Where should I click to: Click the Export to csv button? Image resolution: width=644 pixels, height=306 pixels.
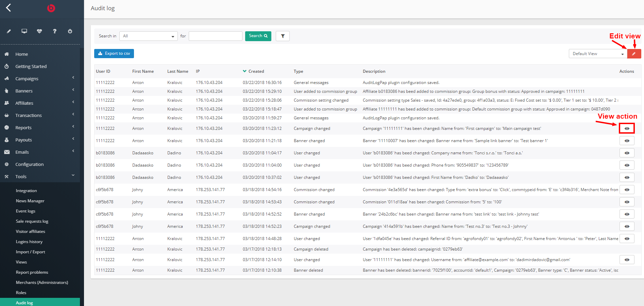[114, 53]
